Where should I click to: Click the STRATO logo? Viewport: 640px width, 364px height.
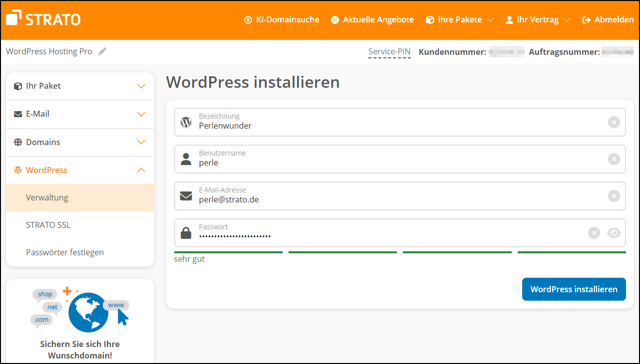[x=43, y=19]
